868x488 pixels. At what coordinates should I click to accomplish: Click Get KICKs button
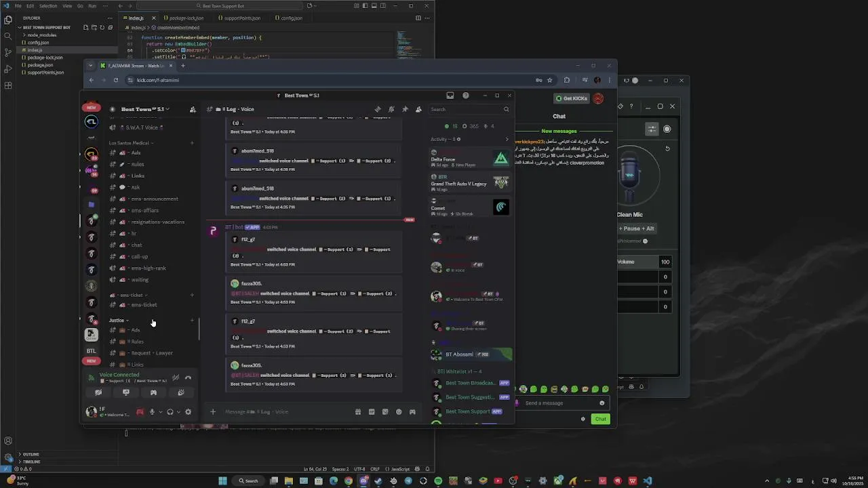tap(571, 98)
